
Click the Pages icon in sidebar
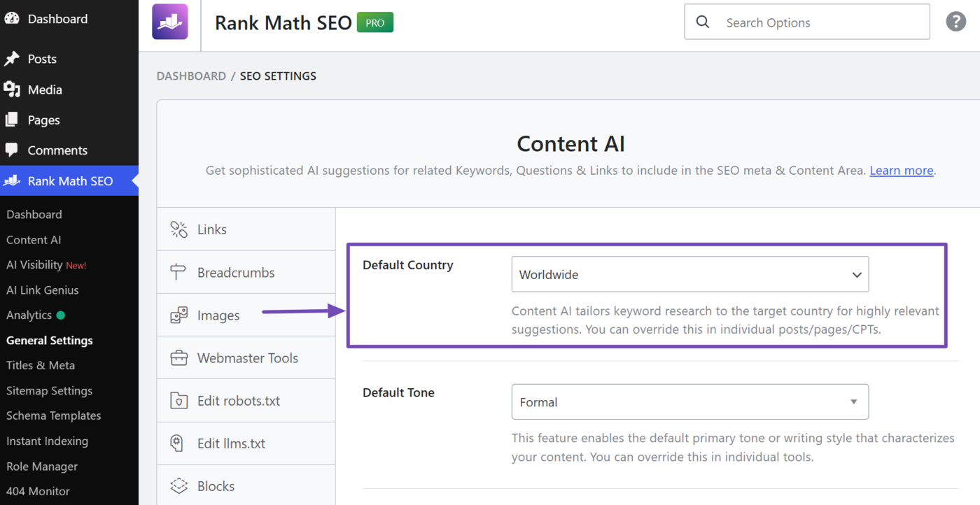(x=11, y=120)
